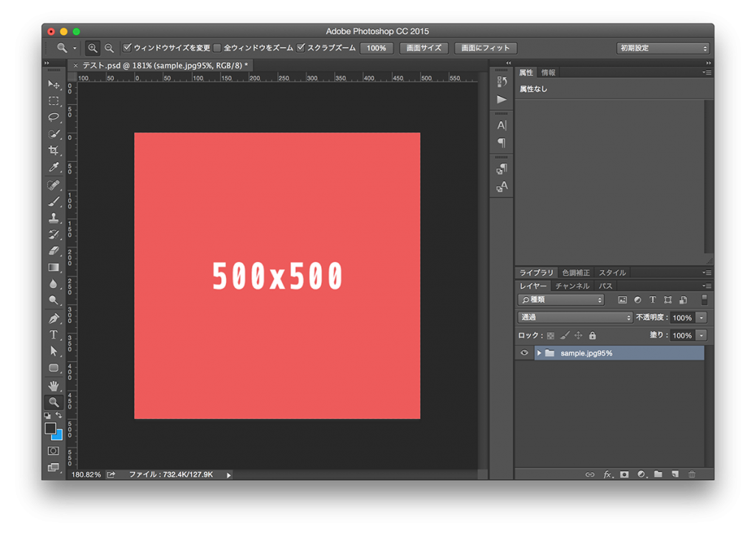Viewport: 756px width, 537px height.
Task: Click the 不透明度 opacity value field
Action: (681, 318)
